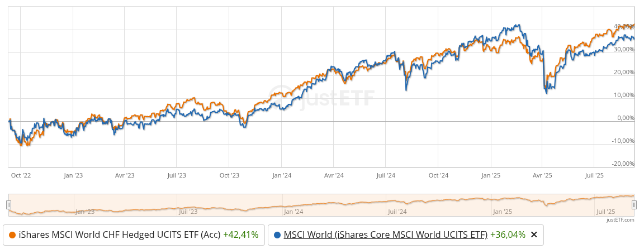Click the 0,00% y-axis label
Viewport: 644px width, 249px height.
pyautogui.click(x=625, y=118)
